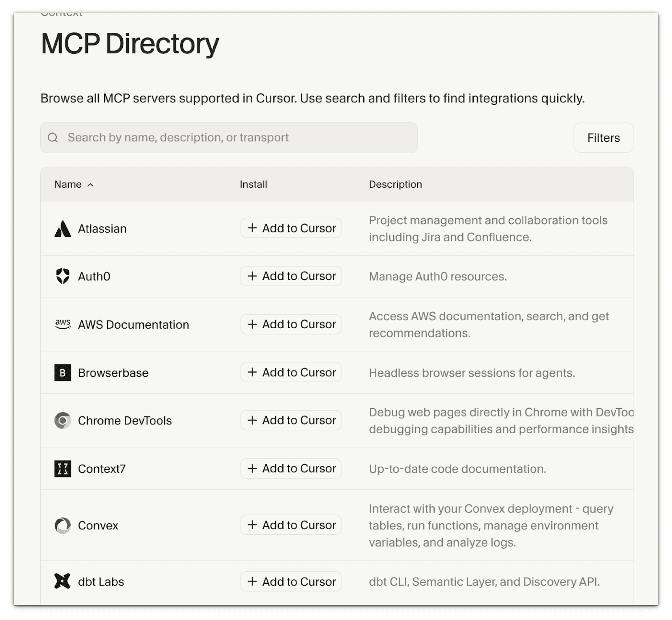Click the AWS Documentation icon
Screen dimensions: 672x620
click(62, 324)
